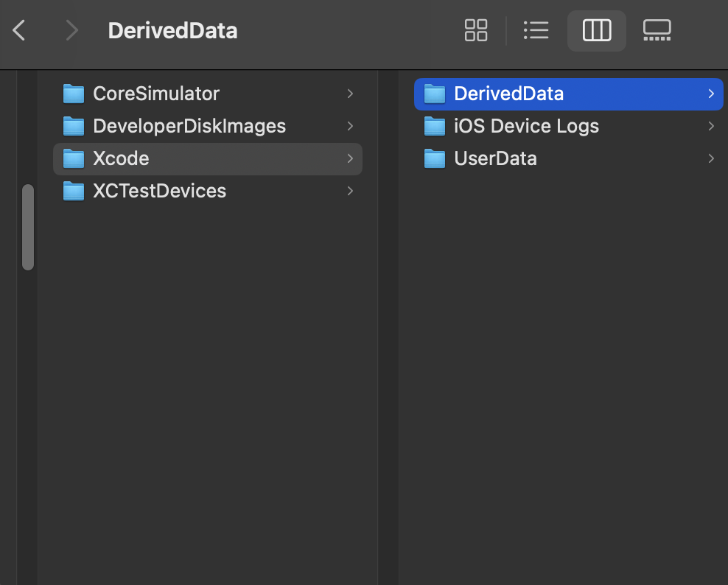Select the DeveloperDiskImages folder name

pyautogui.click(x=189, y=126)
